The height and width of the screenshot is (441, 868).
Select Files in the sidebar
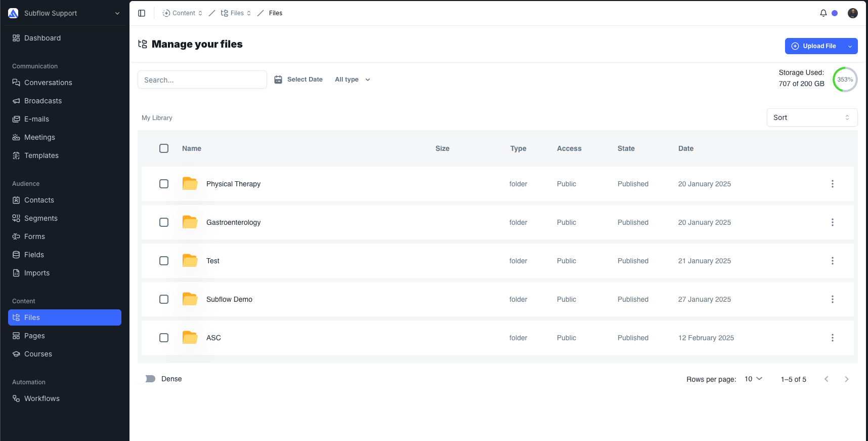[x=65, y=317]
